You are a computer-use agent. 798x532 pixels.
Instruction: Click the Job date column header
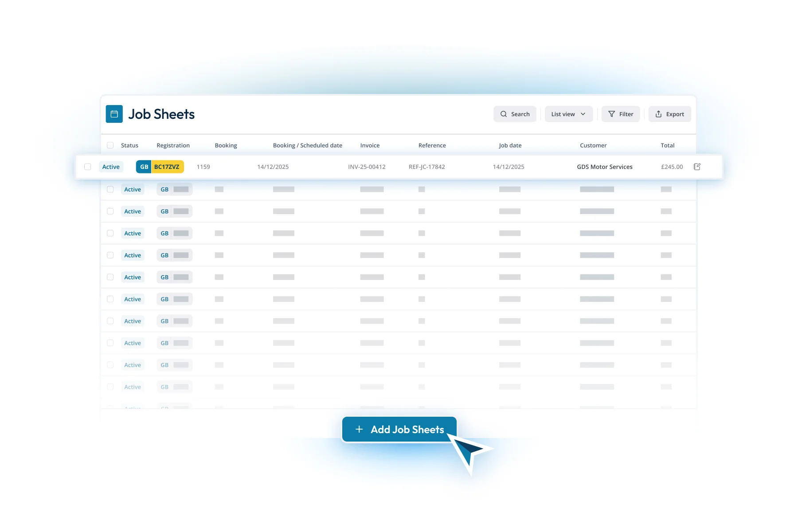(x=510, y=145)
